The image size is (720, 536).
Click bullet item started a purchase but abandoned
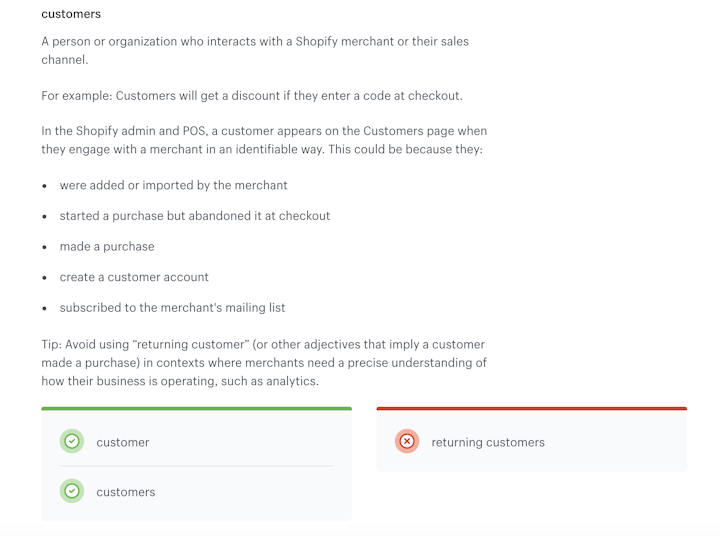(x=195, y=216)
